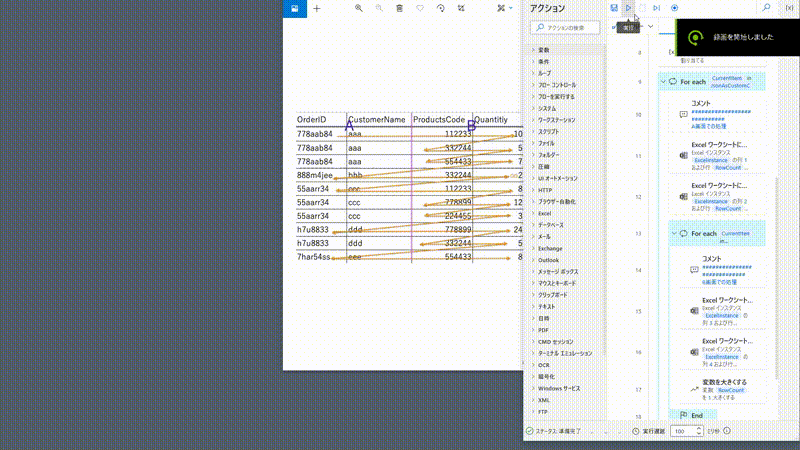Click the Save flow icon
Image resolution: width=800 pixels, height=450 pixels.
point(614,8)
